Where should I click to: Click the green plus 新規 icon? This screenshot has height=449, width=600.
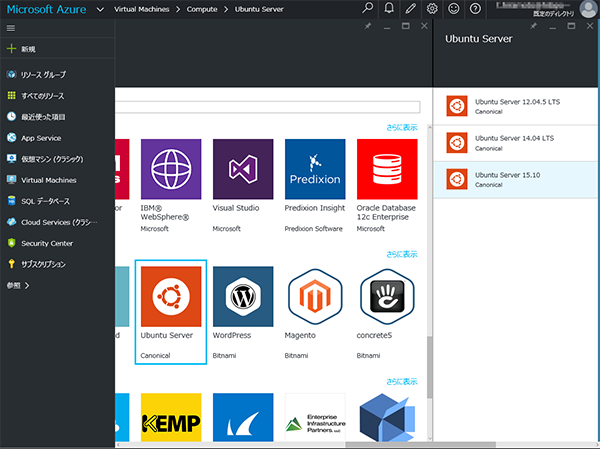tap(11, 49)
